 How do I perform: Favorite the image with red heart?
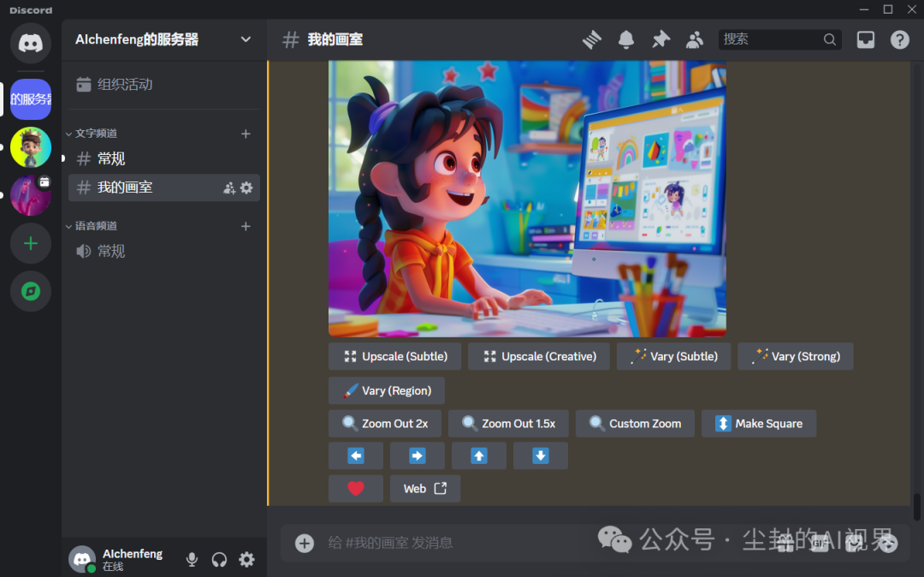coord(356,489)
